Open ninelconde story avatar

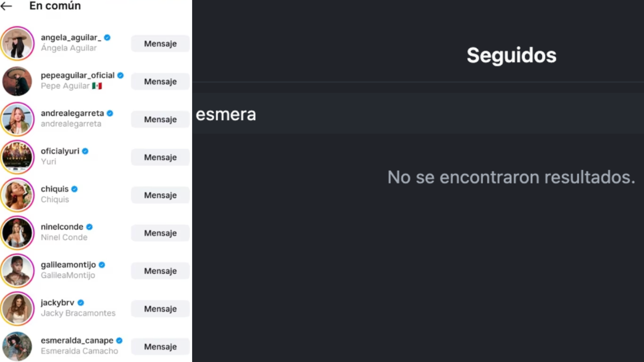point(17,233)
